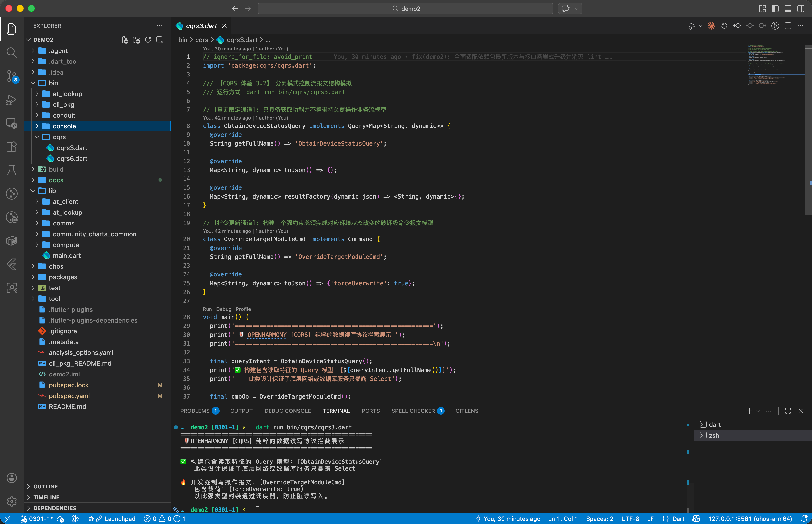Switch to the DEBUG CONSOLE tab
Screen dimensions: 812x524
pos(287,411)
